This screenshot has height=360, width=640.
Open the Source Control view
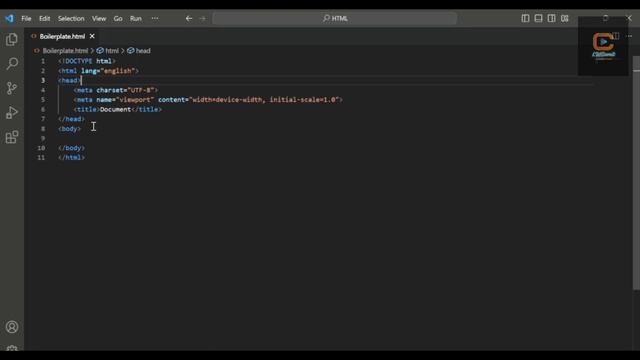pos(12,88)
